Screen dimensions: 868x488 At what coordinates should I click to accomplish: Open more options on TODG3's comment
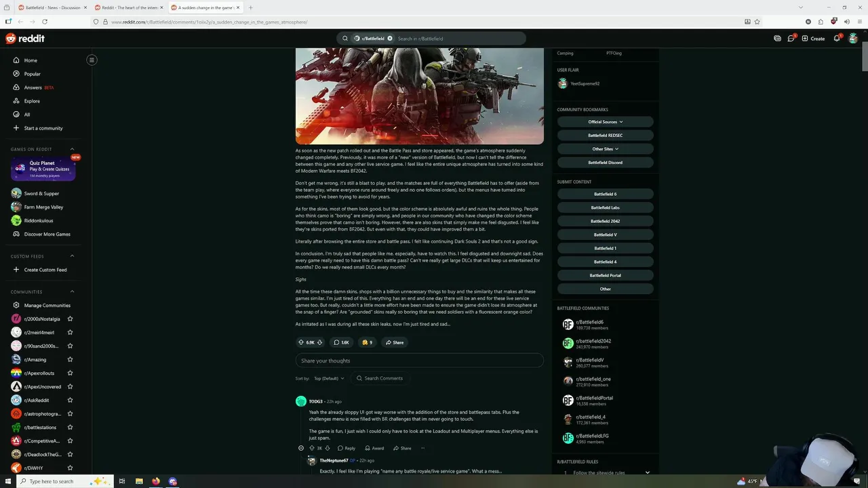click(x=422, y=448)
